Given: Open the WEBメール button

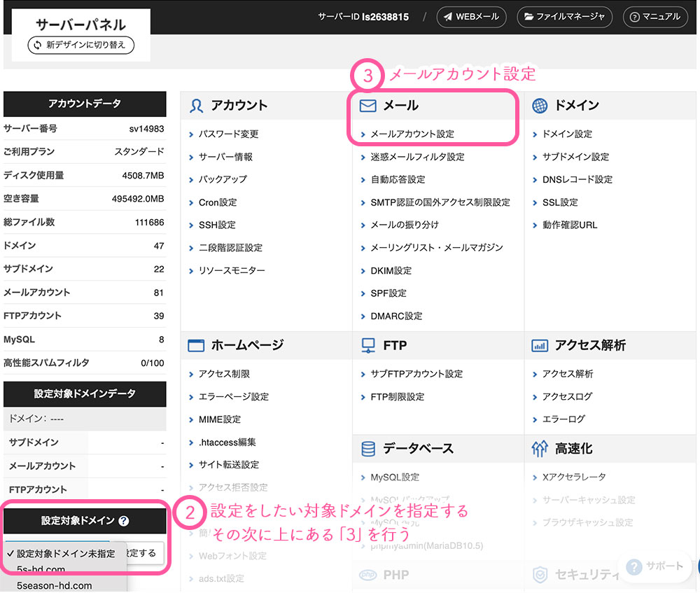Looking at the screenshot, I should coord(472,17).
